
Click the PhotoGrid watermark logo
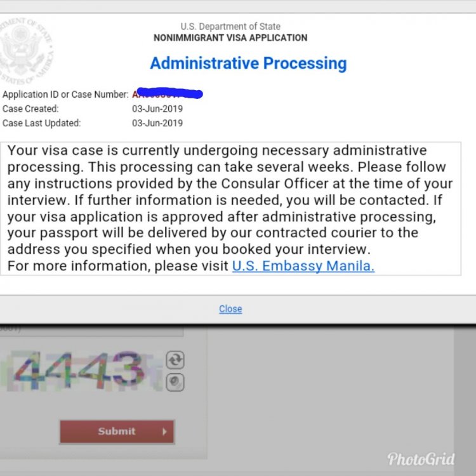pos(421,459)
